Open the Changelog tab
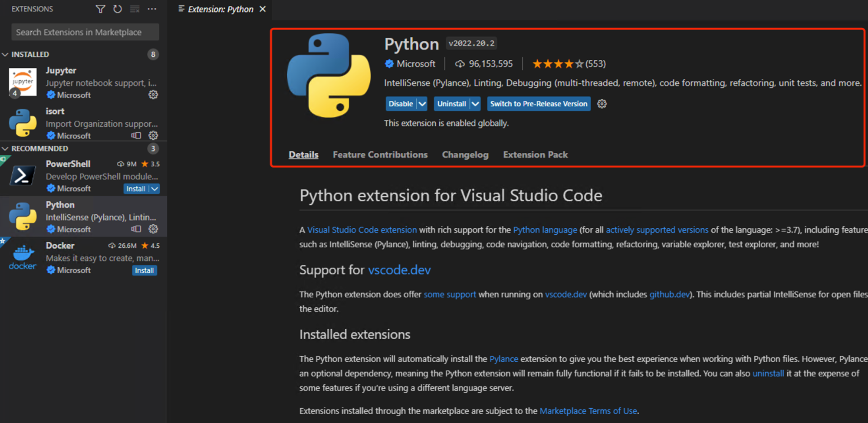Viewport: 868px width, 423px height. [465, 155]
